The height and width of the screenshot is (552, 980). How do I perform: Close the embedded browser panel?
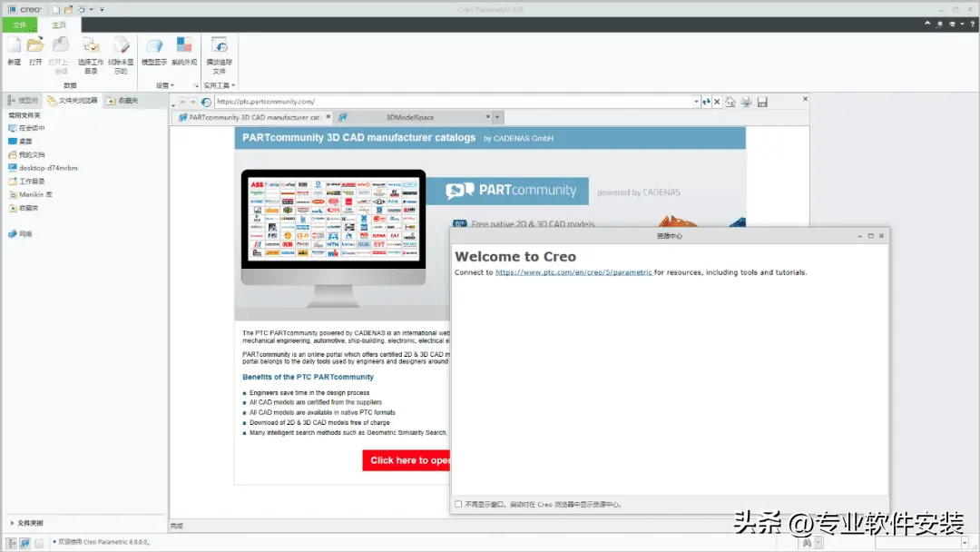coord(805,99)
